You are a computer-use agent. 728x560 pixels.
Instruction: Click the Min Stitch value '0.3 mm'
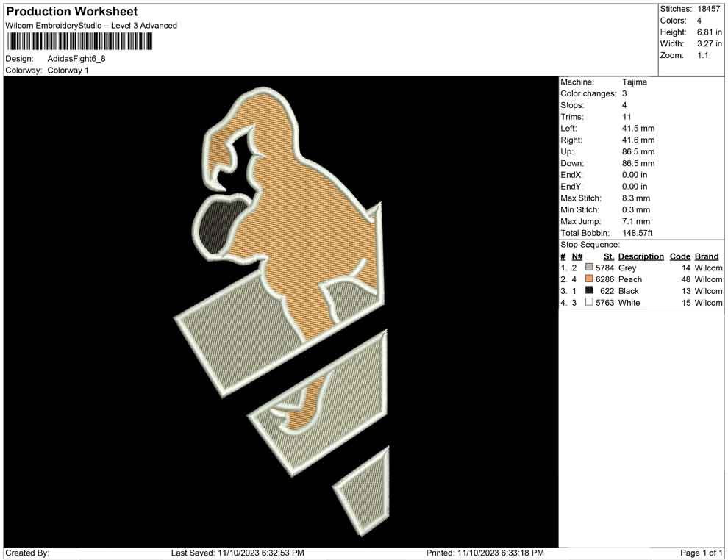pos(636,209)
